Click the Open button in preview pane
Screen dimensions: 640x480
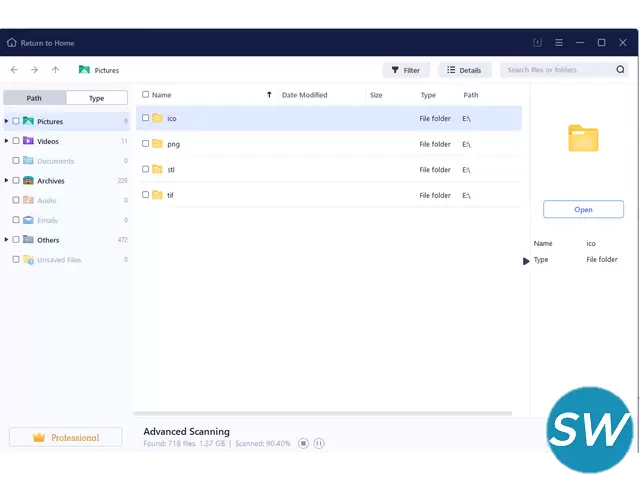[x=583, y=209]
